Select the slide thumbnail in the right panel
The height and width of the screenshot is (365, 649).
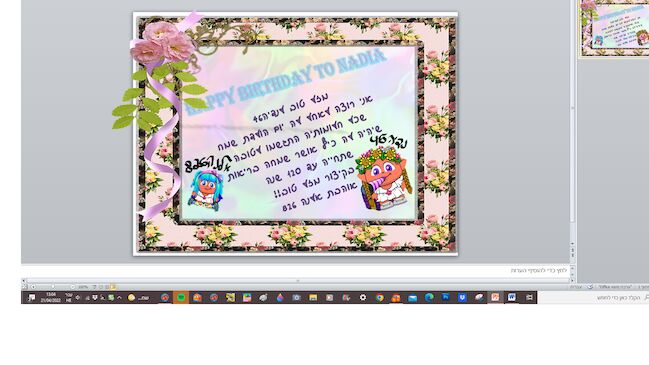614,28
